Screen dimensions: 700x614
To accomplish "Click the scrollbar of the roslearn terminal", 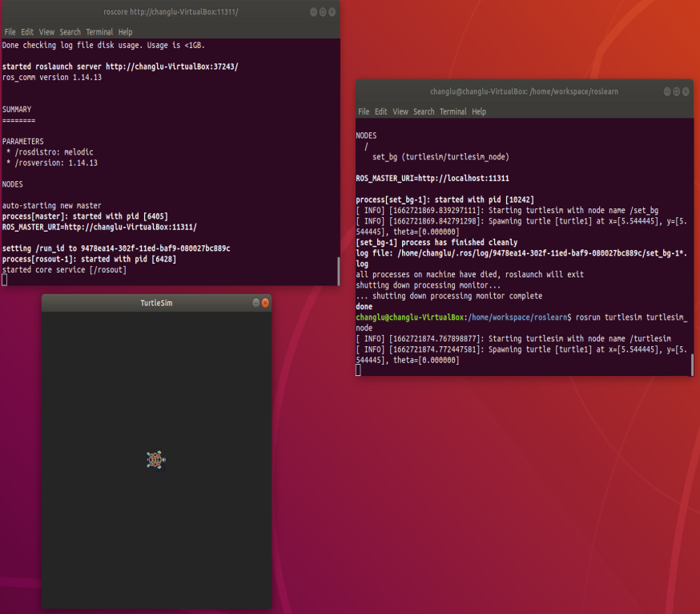I will (x=692, y=365).
